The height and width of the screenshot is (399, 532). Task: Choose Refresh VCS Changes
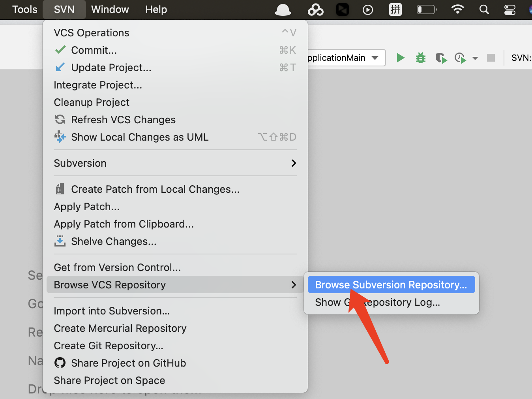point(175,120)
